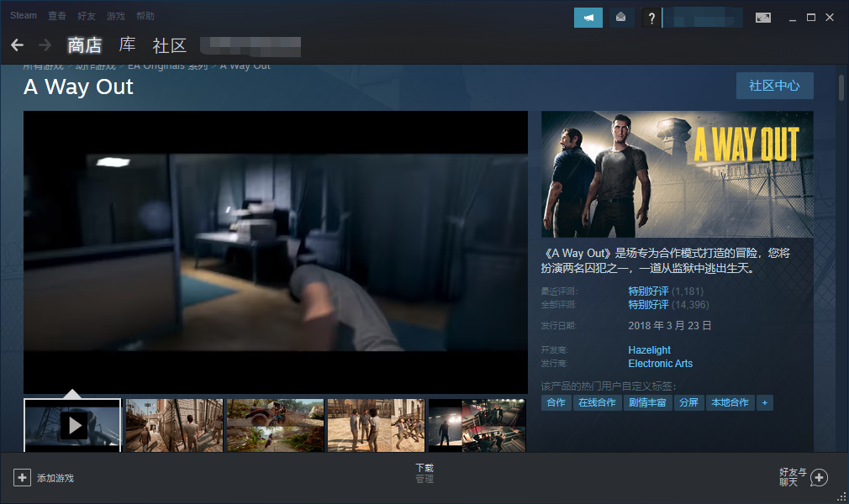Select the 分屏 tag
849x504 pixels.
688,402
